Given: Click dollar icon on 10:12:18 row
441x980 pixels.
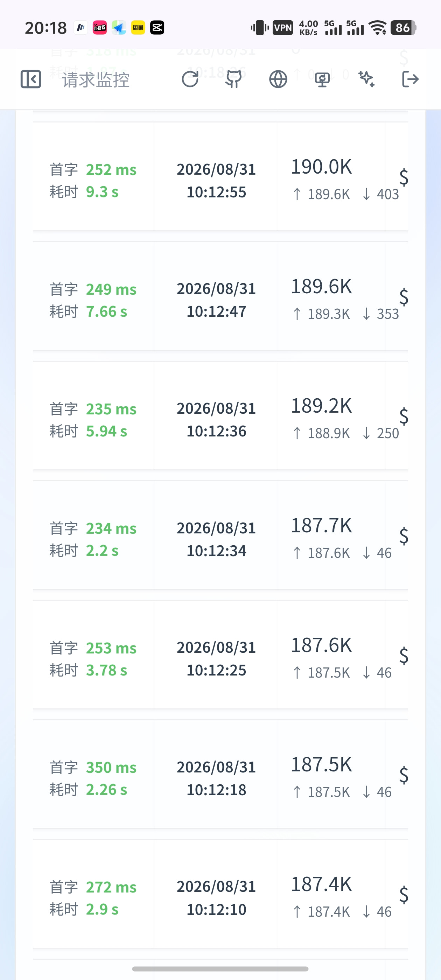Looking at the screenshot, I should (404, 775).
